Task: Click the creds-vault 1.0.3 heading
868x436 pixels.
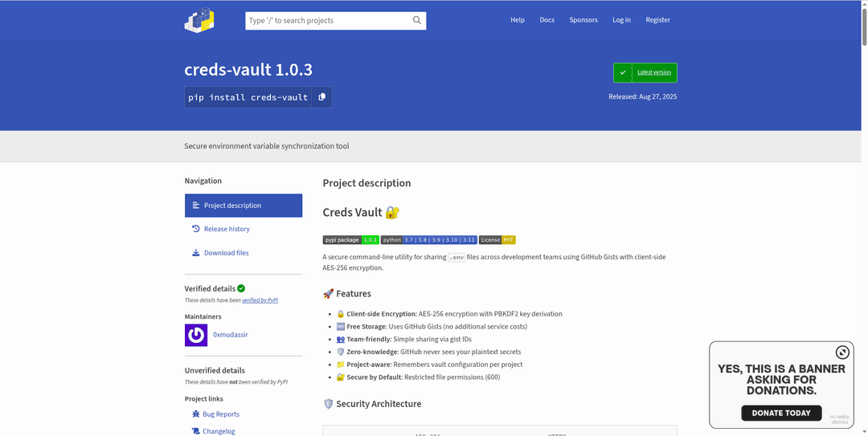Action: click(248, 71)
